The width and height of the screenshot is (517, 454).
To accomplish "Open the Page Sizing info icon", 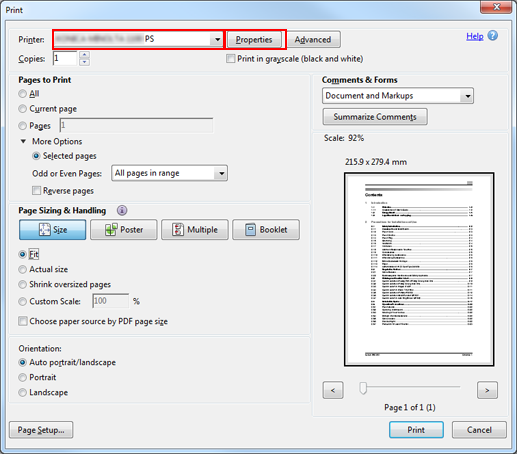I will click(122, 210).
